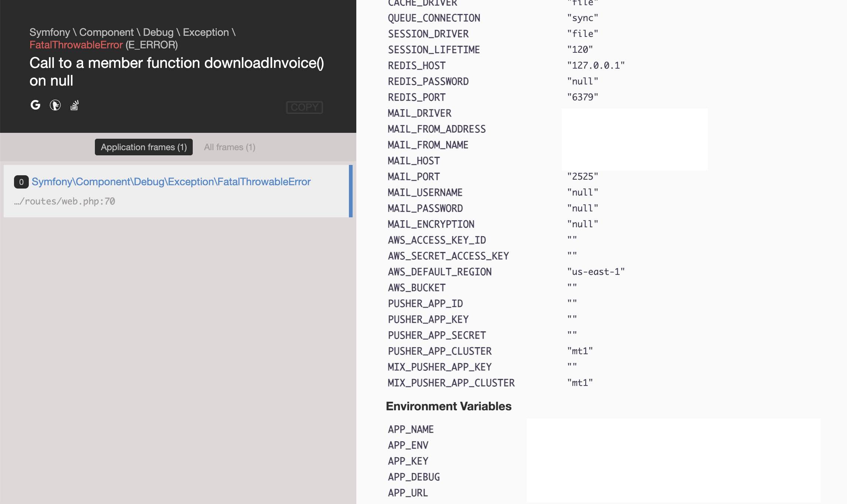This screenshot has width=847, height=504.
Task: Select the MAIL_PORT value "2525"
Action: [x=582, y=176]
